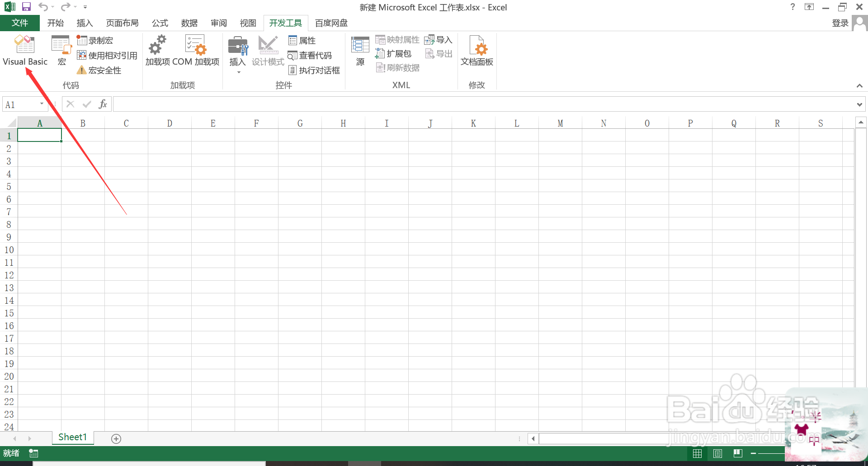Switch to Page Break Preview
This screenshot has height=466, width=868.
click(x=738, y=453)
